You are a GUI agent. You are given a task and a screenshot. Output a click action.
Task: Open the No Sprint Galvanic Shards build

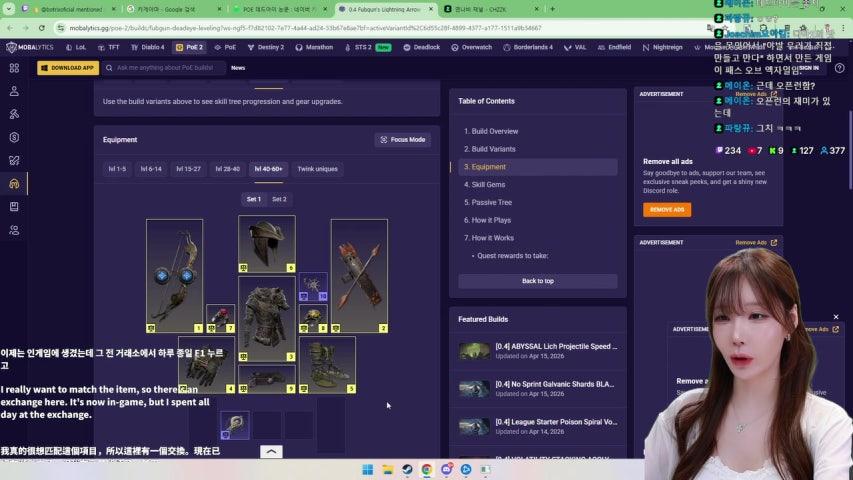pos(537,389)
